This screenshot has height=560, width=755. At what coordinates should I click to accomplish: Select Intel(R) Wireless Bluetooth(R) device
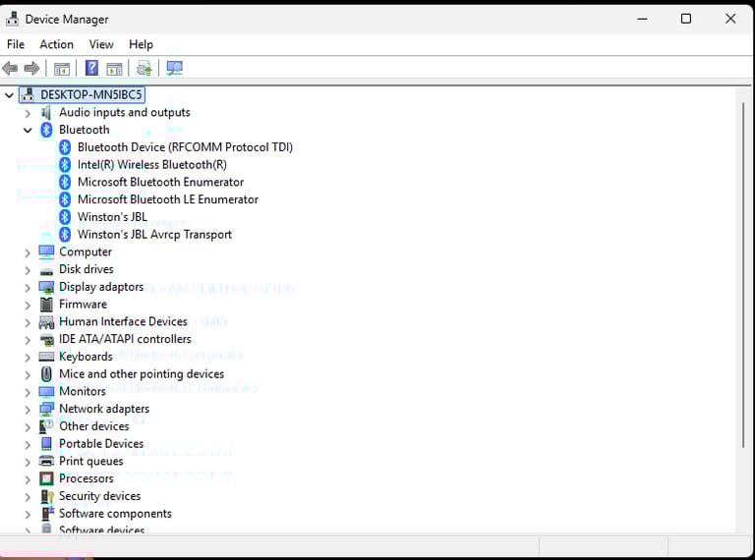point(152,165)
